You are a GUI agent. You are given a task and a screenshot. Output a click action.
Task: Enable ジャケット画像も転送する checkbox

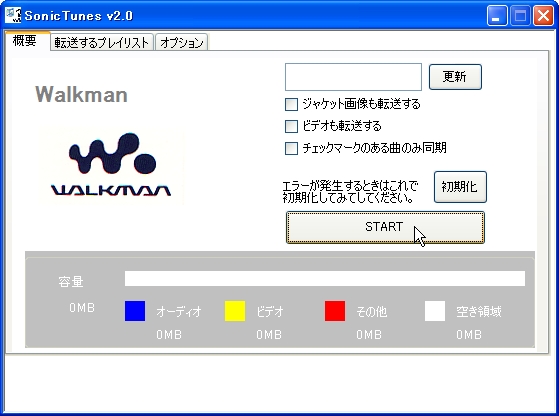click(291, 104)
